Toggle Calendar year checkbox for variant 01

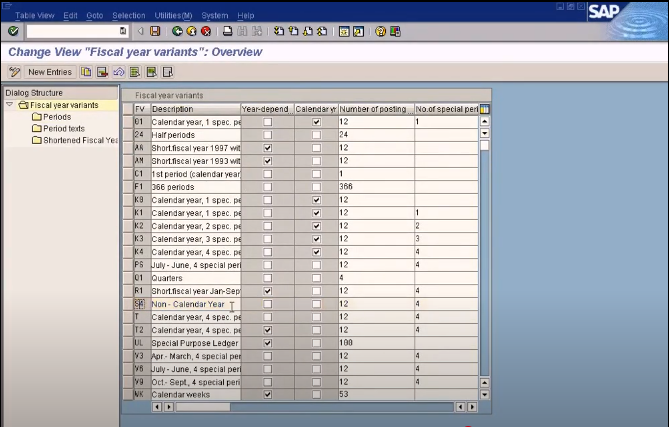pos(316,122)
